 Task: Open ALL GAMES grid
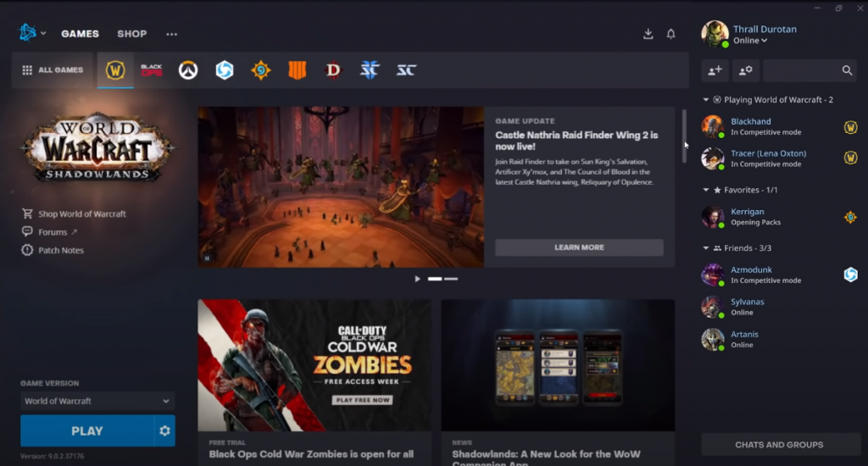click(53, 70)
